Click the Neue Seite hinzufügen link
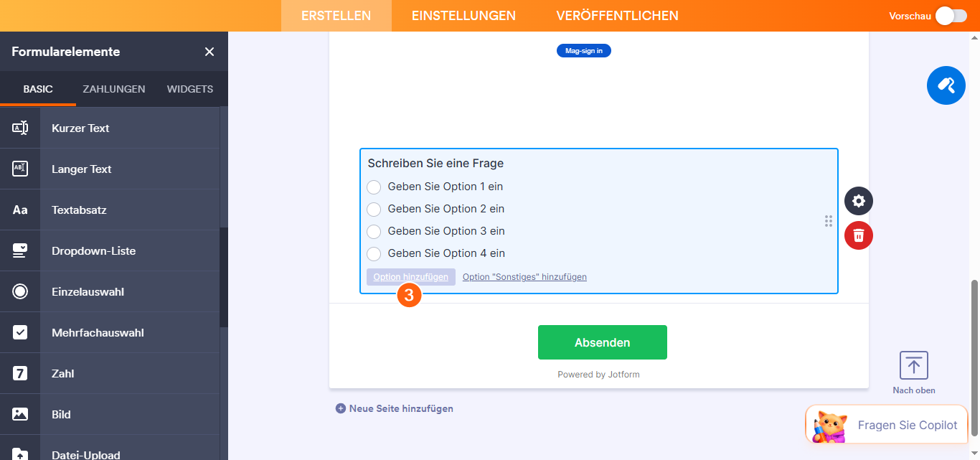Viewport: 980px width, 460px height. 400,408
